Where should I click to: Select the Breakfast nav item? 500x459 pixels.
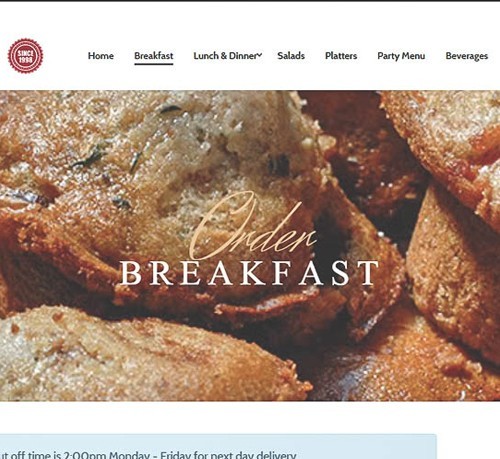click(x=154, y=56)
